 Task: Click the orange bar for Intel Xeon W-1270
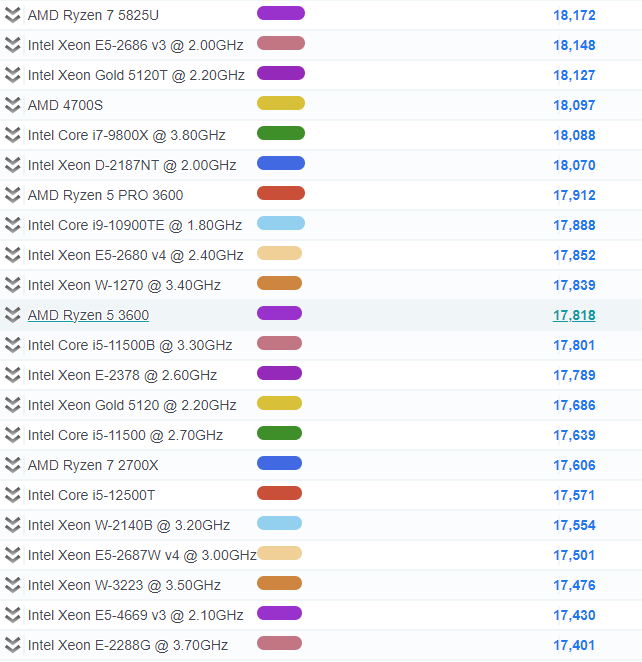coord(279,283)
